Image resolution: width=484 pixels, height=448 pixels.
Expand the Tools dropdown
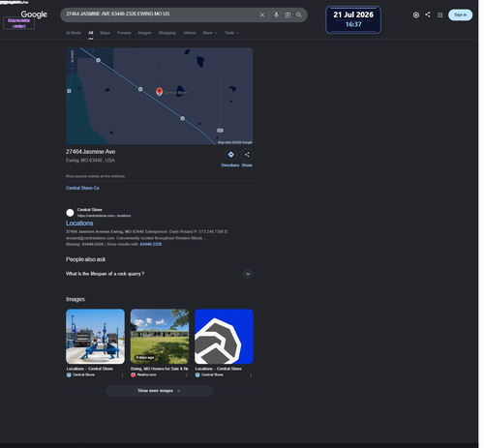(x=231, y=33)
